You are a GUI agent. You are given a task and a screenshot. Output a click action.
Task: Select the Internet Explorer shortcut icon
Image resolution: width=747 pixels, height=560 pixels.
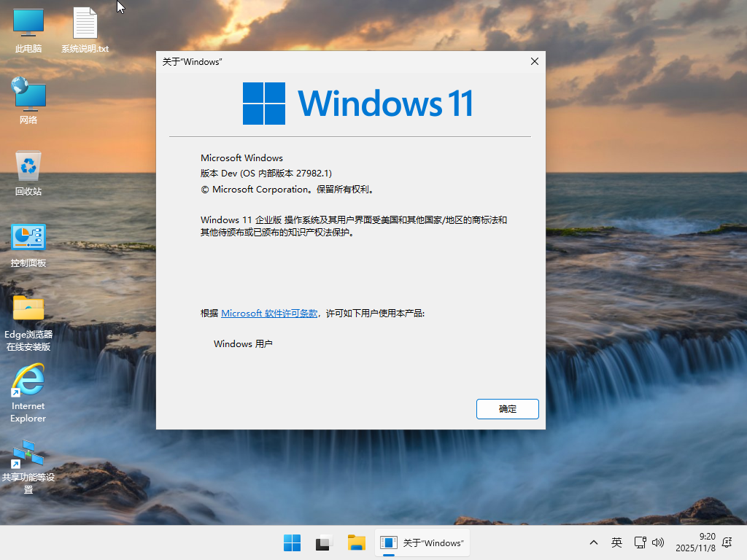28,394
